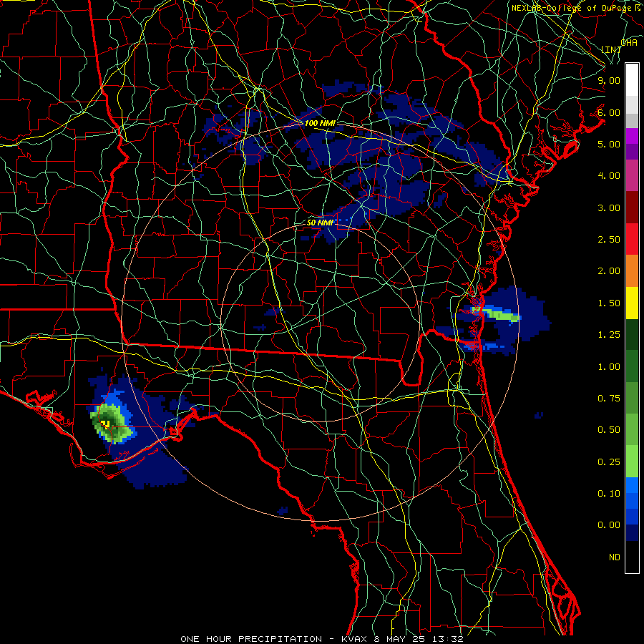Click the 1.25 legend value label

tap(609, 335)
